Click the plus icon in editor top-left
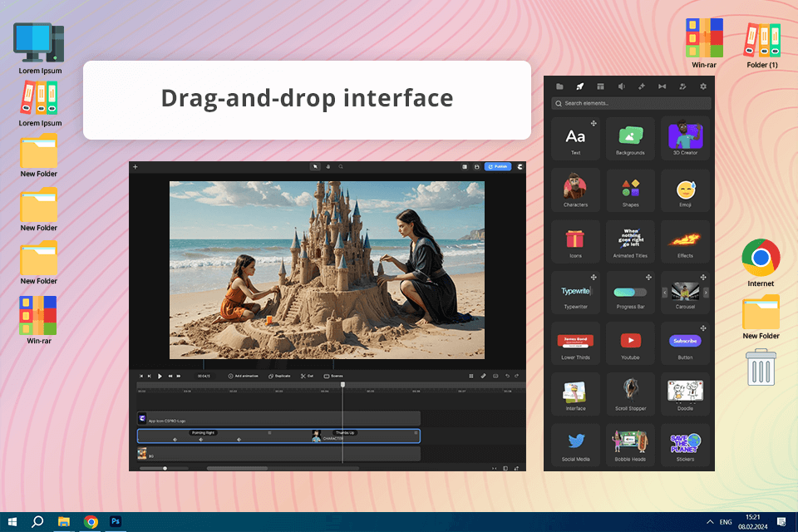798x532 pixels. pyautogui.click(x=135, y=166)
